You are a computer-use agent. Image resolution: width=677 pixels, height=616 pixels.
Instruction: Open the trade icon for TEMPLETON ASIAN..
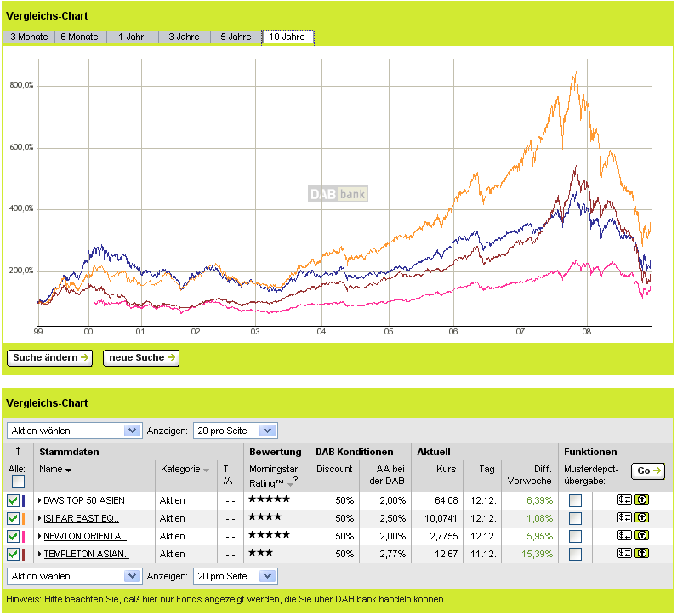pos(626,555)
